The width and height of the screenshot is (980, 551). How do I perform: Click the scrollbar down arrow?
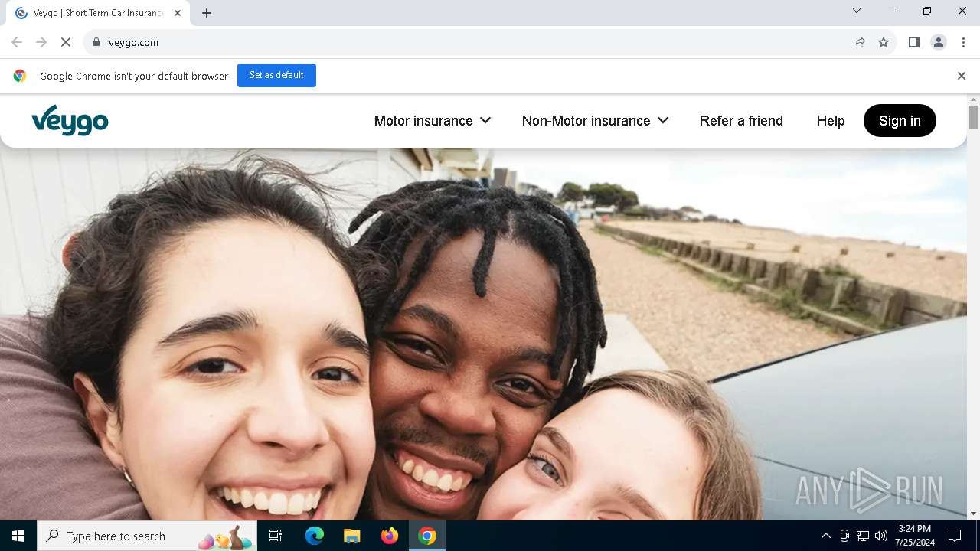pyautogui.click(x=974, y=514)
